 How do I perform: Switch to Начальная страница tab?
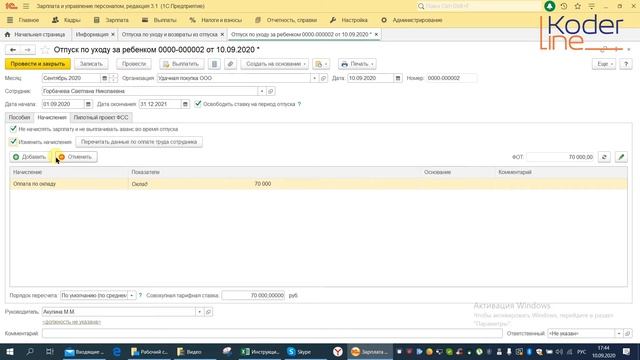[35, 35]
